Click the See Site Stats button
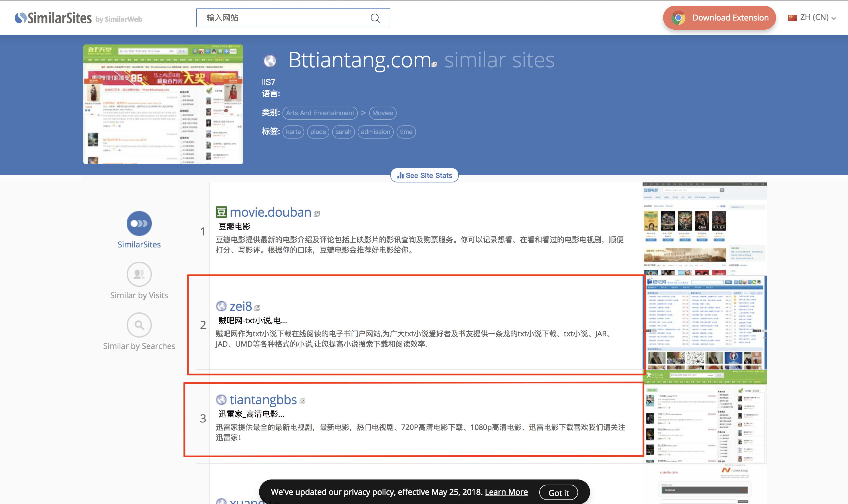 423,175
